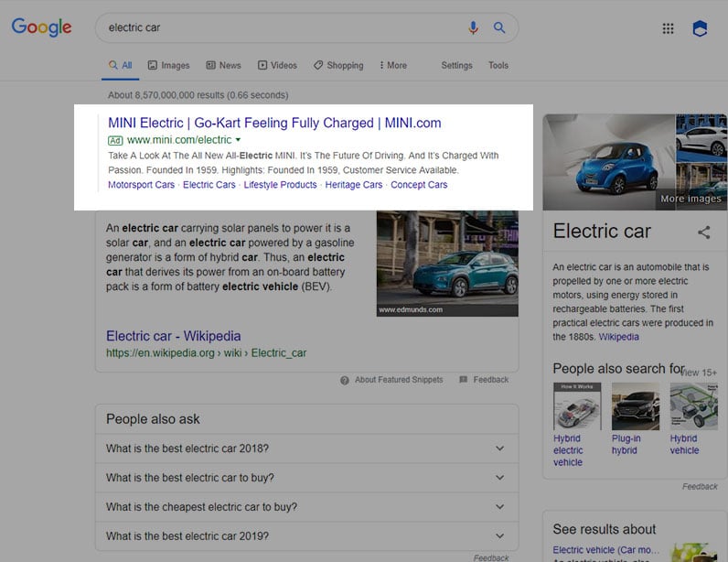Expand "What is the best electric car 2019?"
The height and width of the screenshot is (562, 728).
tap(499, 536)
